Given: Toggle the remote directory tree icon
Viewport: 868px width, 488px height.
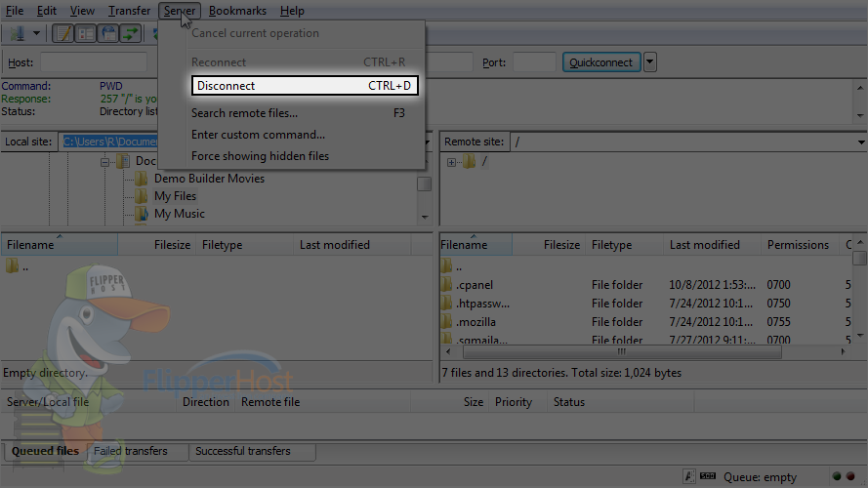Looking at the screenshot, I should coord(108,33).
